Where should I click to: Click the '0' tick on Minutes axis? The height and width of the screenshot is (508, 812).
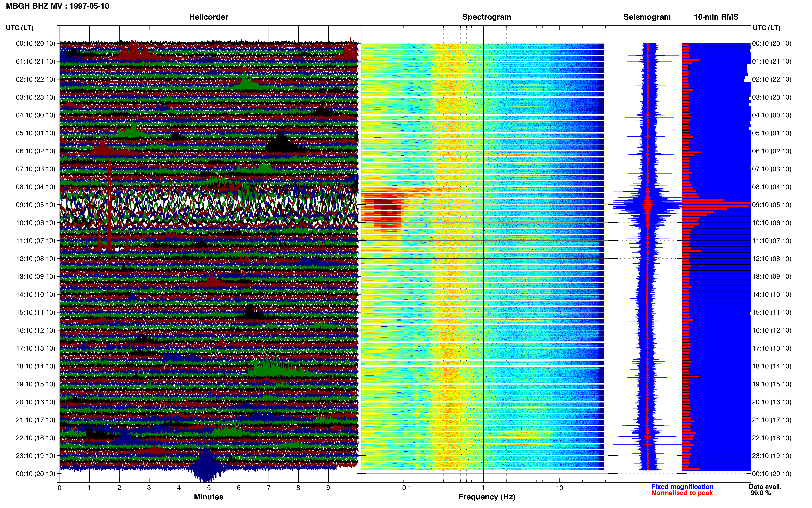[59, 488]
